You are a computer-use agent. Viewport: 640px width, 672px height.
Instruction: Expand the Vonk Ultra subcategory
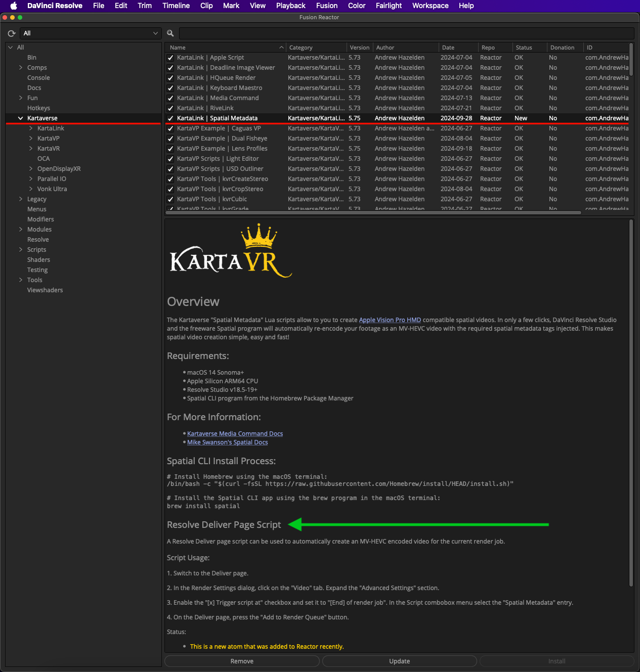click(x=31, y=189)
